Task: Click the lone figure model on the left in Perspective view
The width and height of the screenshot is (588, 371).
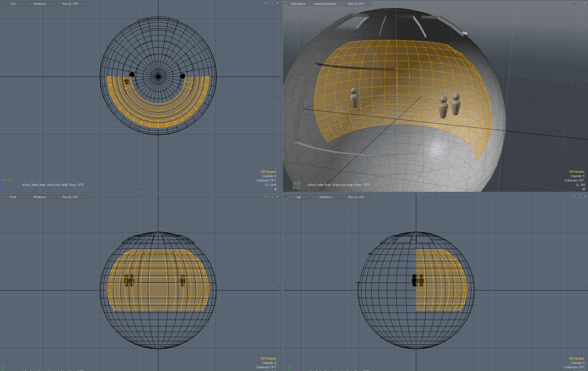Action: click(x=354, y=98)
